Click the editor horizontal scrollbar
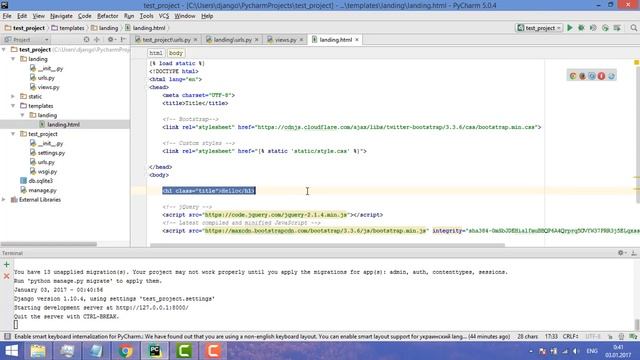 327,245
